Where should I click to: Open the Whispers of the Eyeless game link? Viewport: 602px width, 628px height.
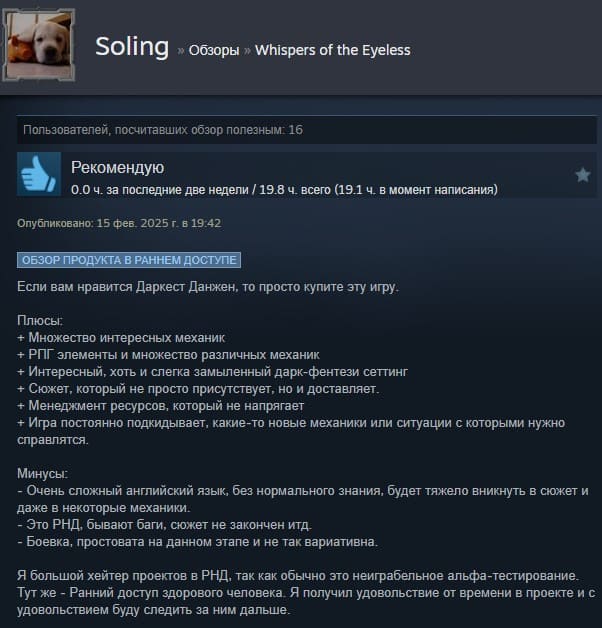pos(333,50)
